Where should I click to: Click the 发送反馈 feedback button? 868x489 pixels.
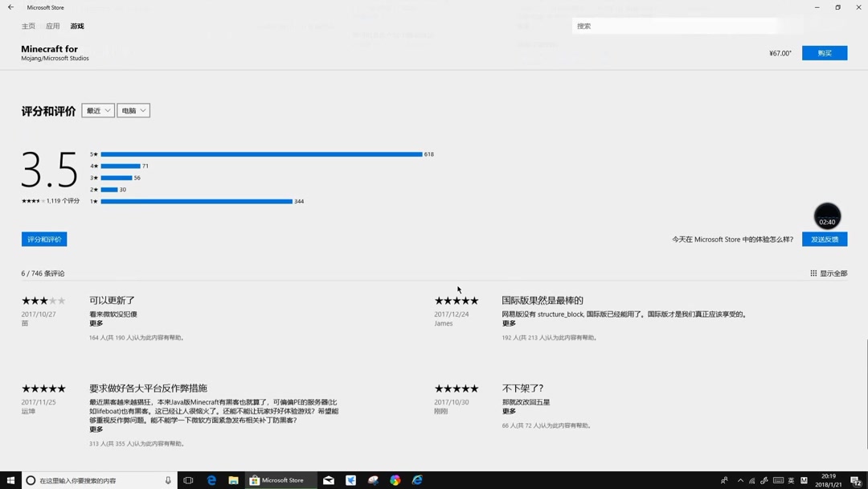tap(825, 239)
